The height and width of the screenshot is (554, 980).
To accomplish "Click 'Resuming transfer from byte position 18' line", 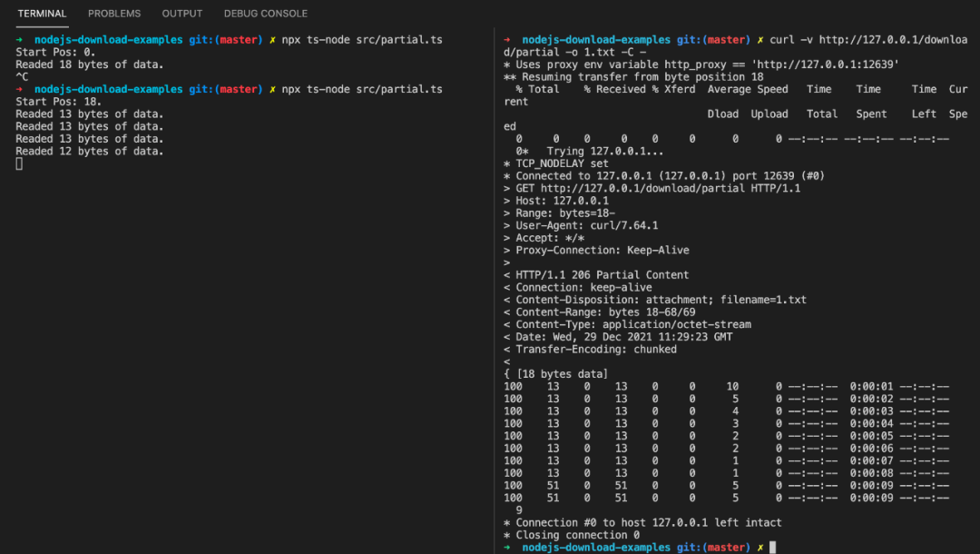I will (633, 77).
